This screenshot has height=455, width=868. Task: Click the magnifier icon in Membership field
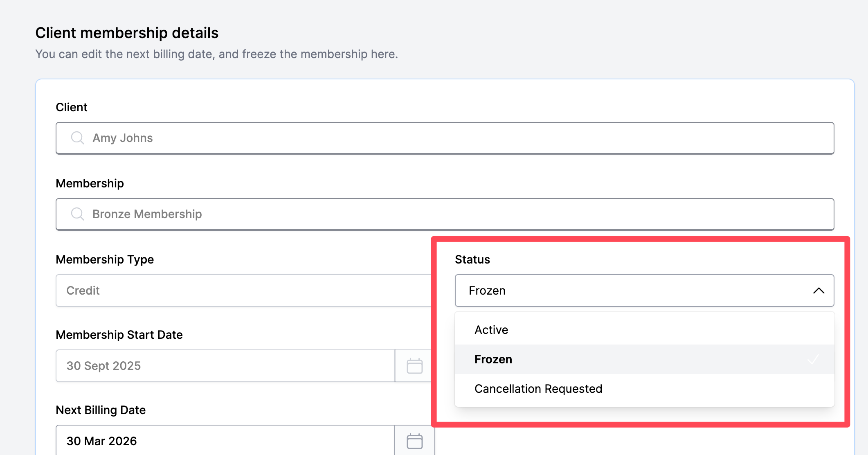[77, 214]
